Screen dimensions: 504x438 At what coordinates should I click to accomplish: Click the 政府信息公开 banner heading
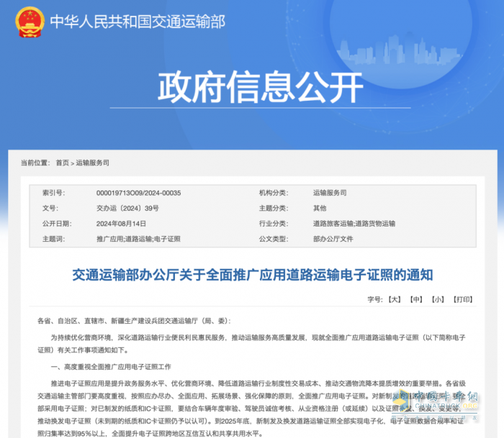point(261,87)
